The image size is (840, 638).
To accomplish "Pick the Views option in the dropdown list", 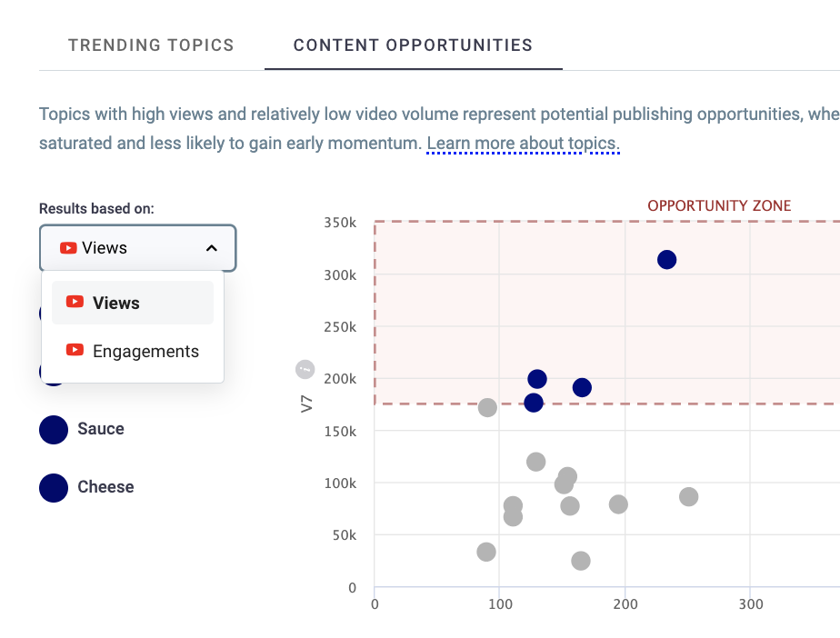I will pyautogui.click(x=116, y=304).
